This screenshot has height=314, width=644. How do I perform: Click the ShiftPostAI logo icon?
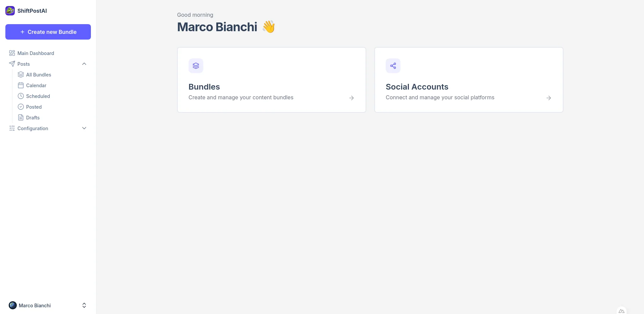(x=10, y=10)
